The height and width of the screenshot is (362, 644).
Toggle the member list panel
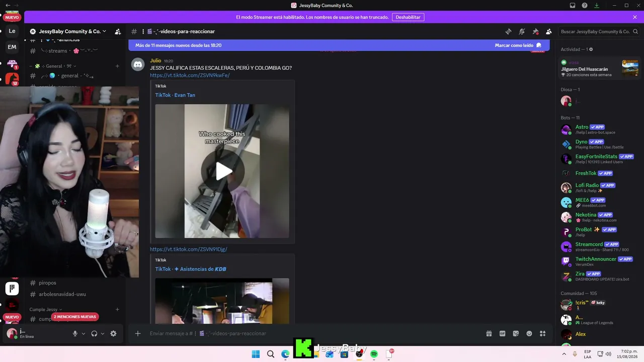[549, 32]
